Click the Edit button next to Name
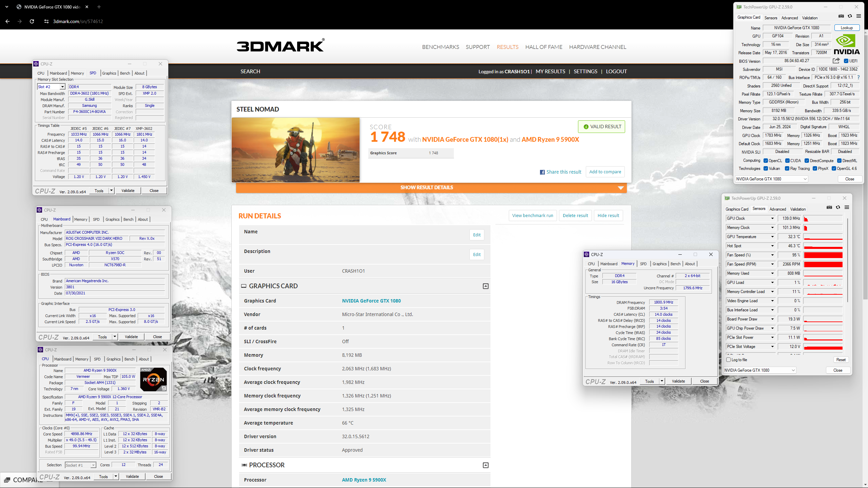 point(477,235)
